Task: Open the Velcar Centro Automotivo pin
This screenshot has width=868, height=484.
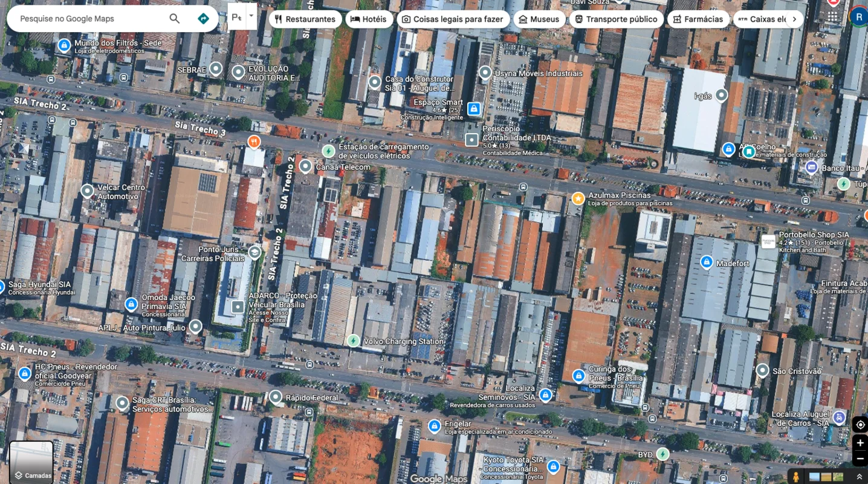Action: pyautogui.click(x=88, y=191)
